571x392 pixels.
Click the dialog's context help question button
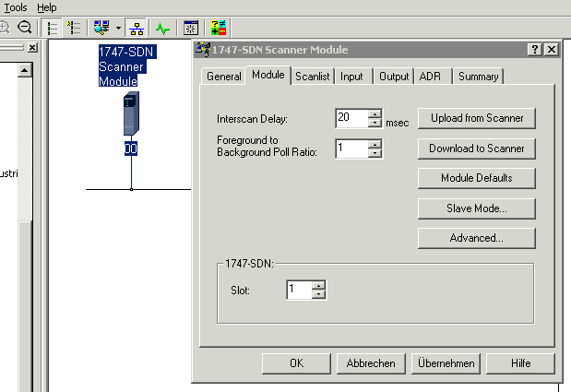(534, 50)
